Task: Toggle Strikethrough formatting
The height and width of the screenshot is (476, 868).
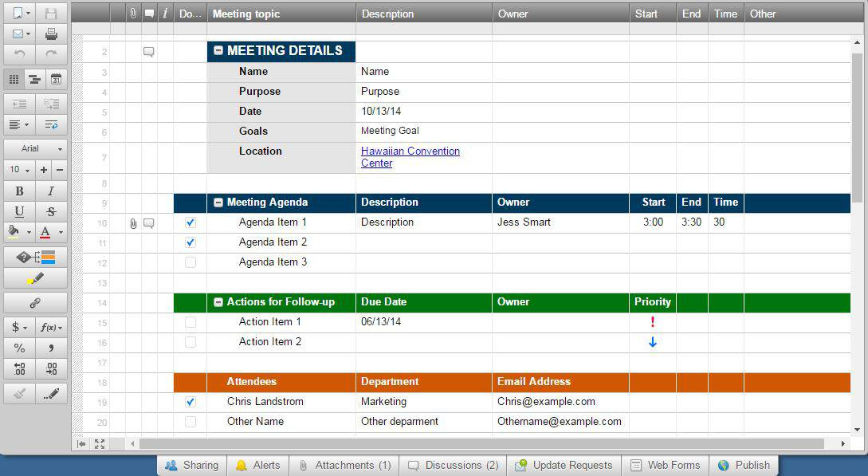Action: pos(51,211)
